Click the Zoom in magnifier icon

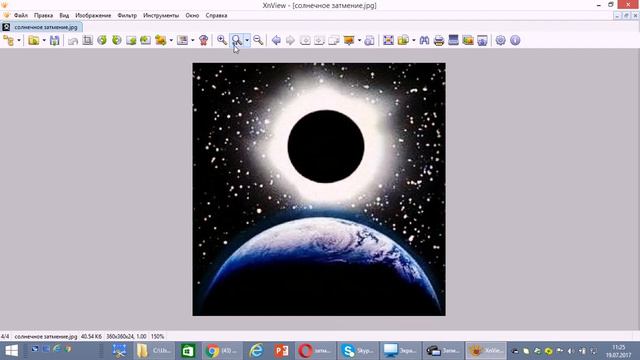coord(222,40)
